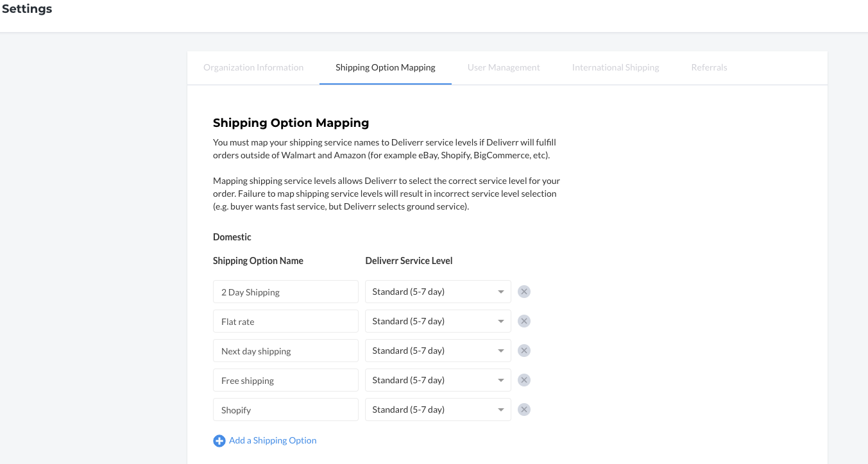This screenshot has height=464, width=868.
Task: Open the Referrals tab
Action: point(709,67)
